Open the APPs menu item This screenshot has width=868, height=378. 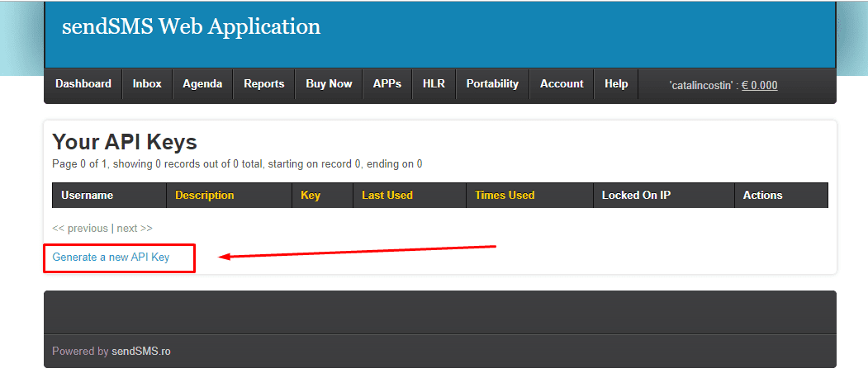click(x=387, y=84)
